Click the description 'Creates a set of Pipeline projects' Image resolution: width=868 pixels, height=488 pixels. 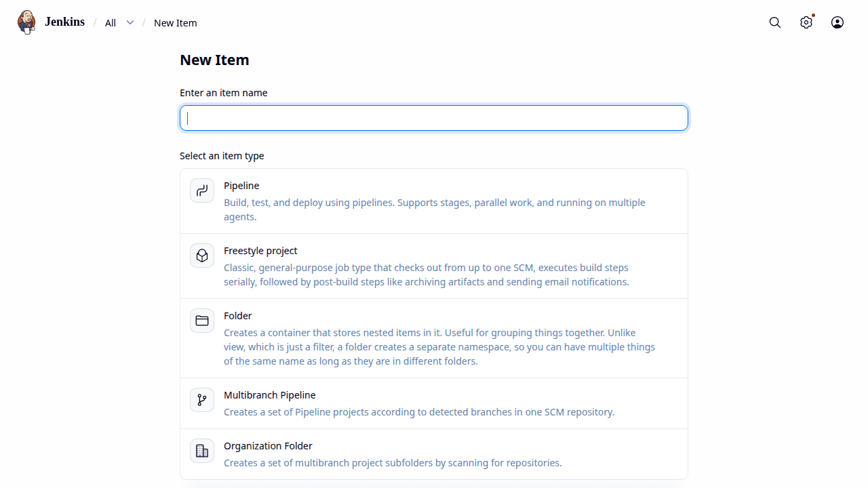[x=419, y=412]
